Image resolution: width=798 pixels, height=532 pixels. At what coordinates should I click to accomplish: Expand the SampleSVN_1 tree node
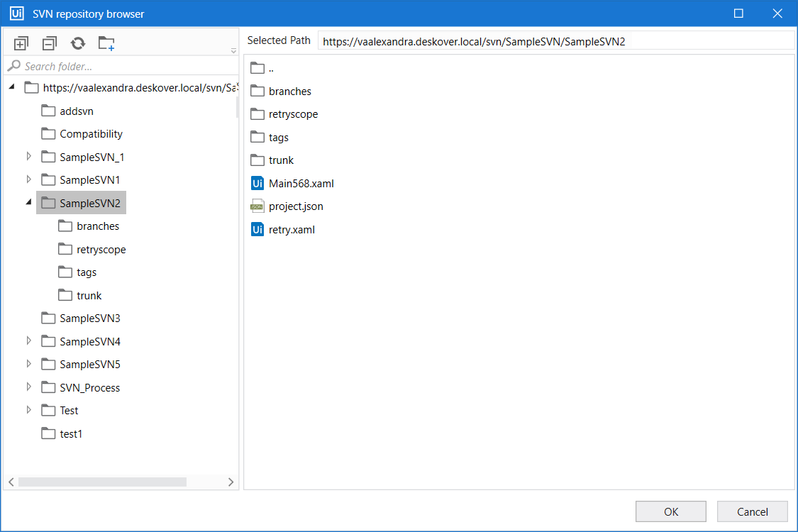point(28,157)
